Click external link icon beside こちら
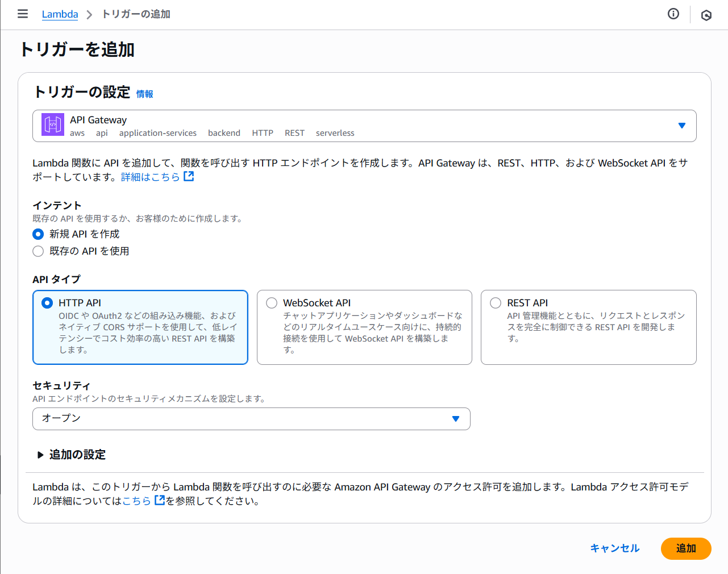728x574 pixels. tap(160, 501)
